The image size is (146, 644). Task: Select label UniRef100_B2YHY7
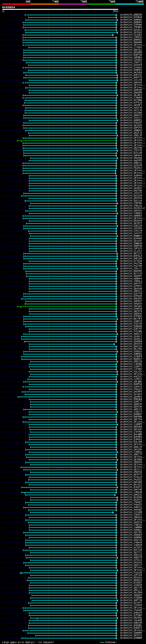pos(131,602)
